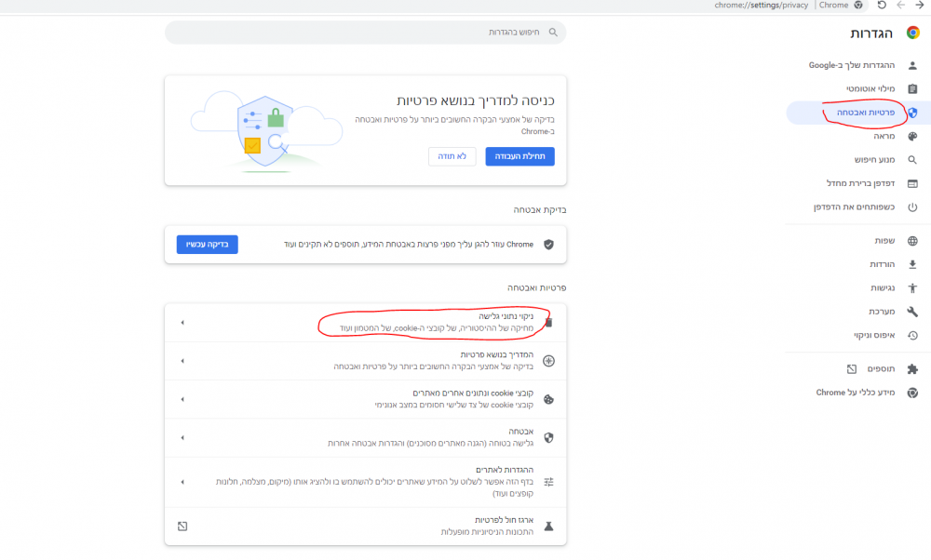Viewport: 931px width, 560px height.
Task: Click the shield icon for פרטיות ואבטחה sidebar
Action: click(x=912, y=113)
